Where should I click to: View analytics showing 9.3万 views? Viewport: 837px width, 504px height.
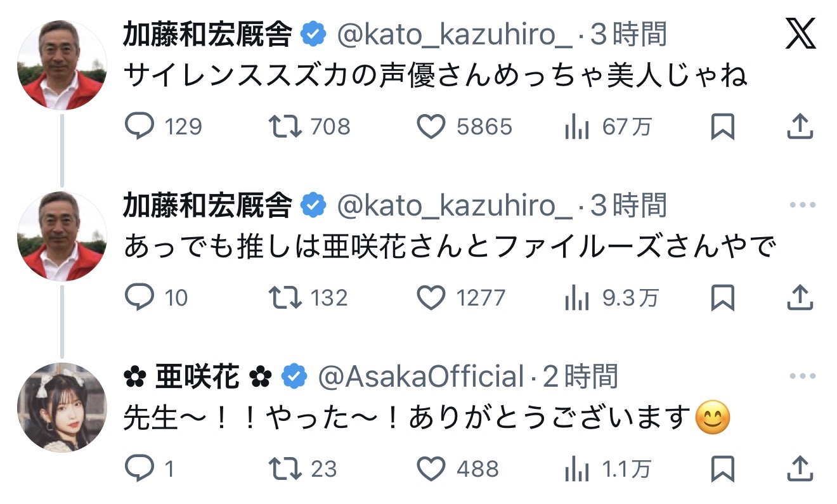click(x=576, y=298)
